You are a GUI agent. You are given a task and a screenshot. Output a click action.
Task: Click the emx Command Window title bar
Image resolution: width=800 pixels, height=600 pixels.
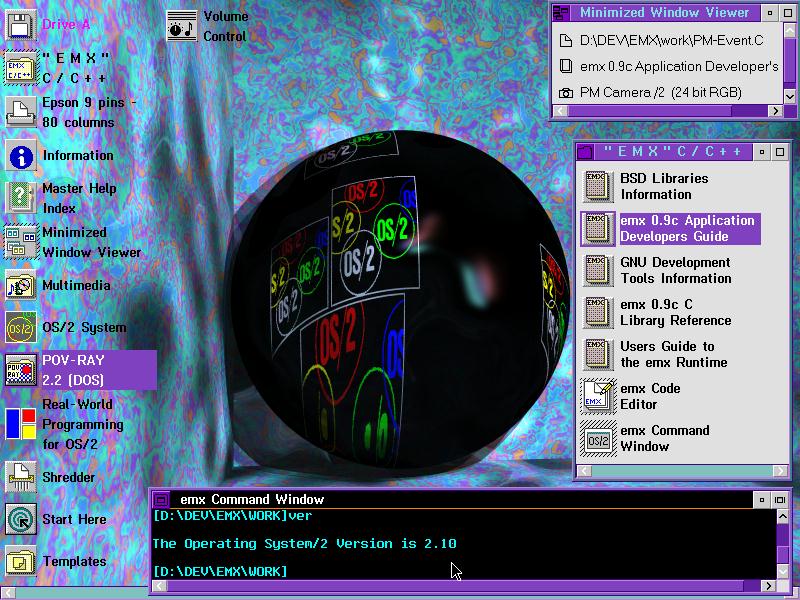click(x=461, y=499)
